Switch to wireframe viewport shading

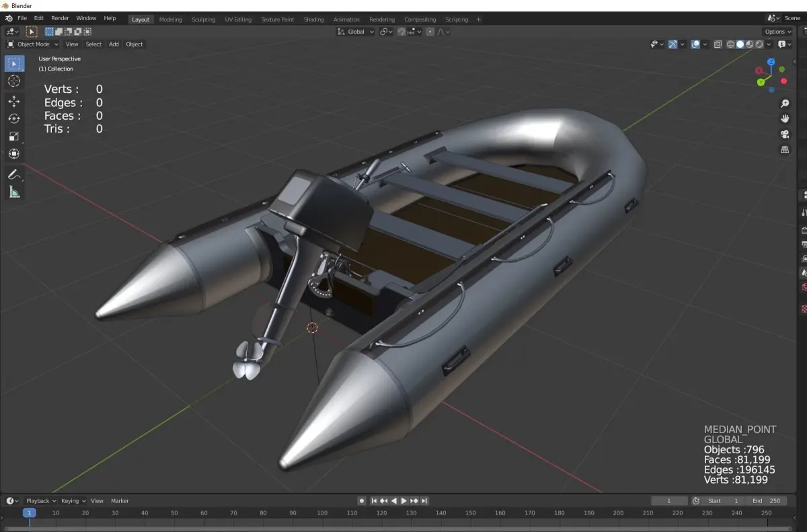point(731,44)
